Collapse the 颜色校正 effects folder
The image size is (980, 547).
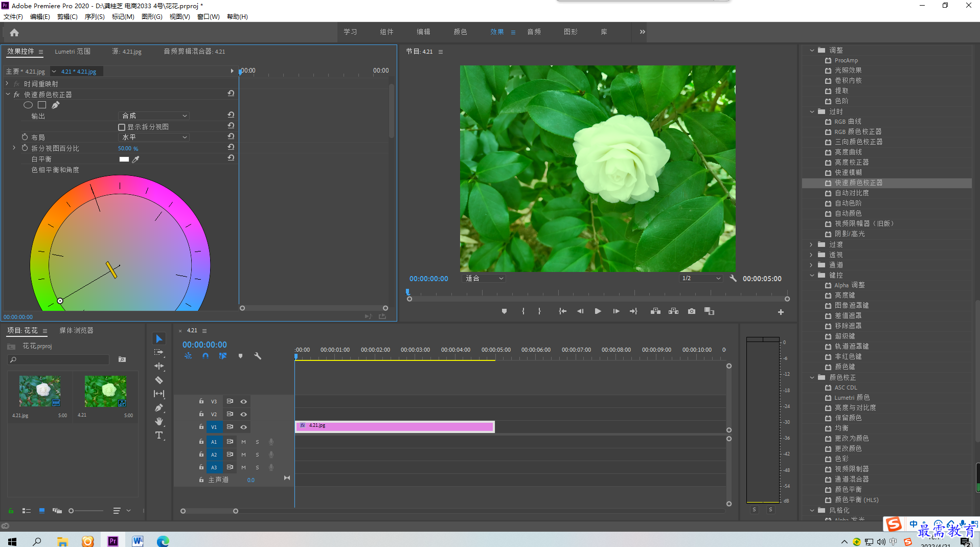point(812,377)
